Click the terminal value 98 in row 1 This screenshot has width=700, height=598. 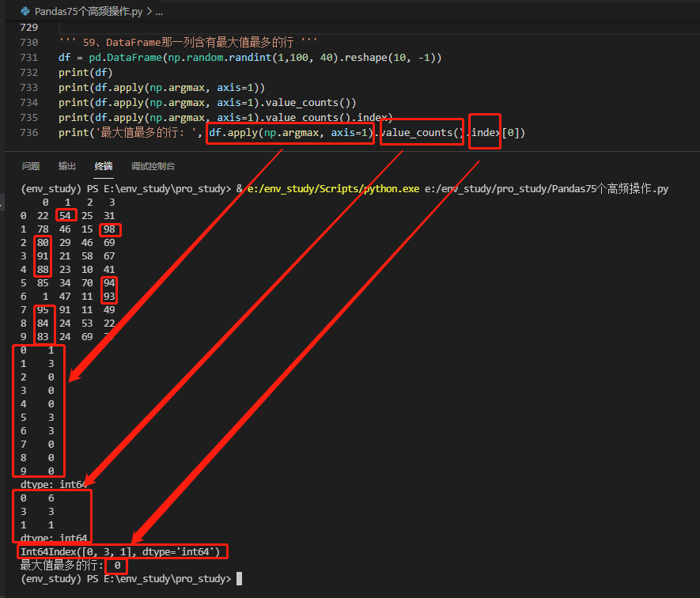point(109,229)
